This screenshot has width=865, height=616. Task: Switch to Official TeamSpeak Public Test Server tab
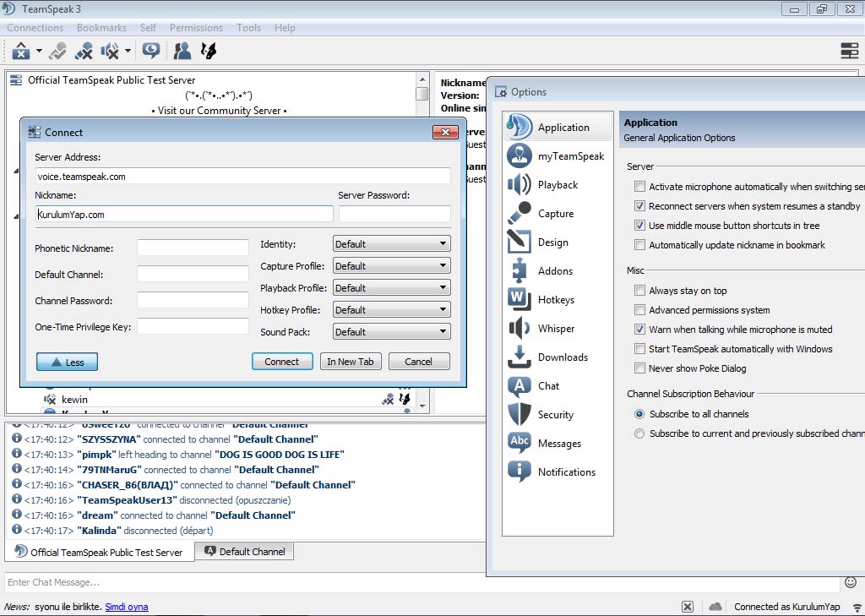(x=100, y=552)
